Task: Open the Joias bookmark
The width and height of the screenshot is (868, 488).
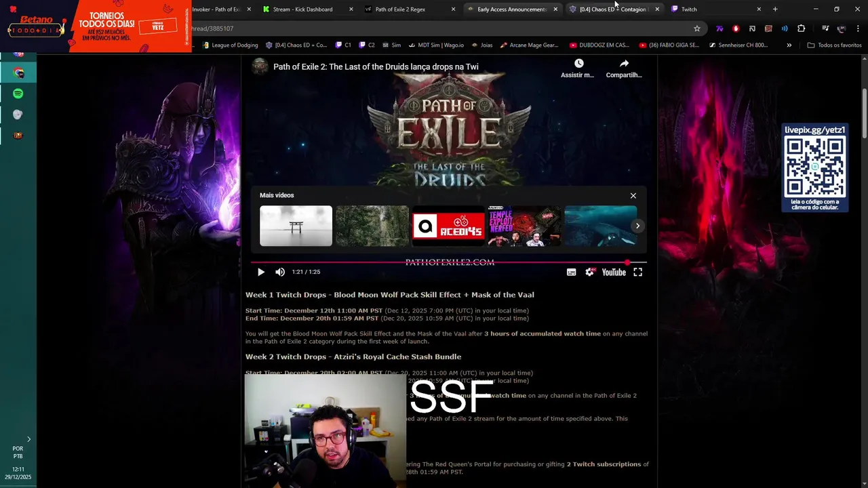Action: coord(481,45)
